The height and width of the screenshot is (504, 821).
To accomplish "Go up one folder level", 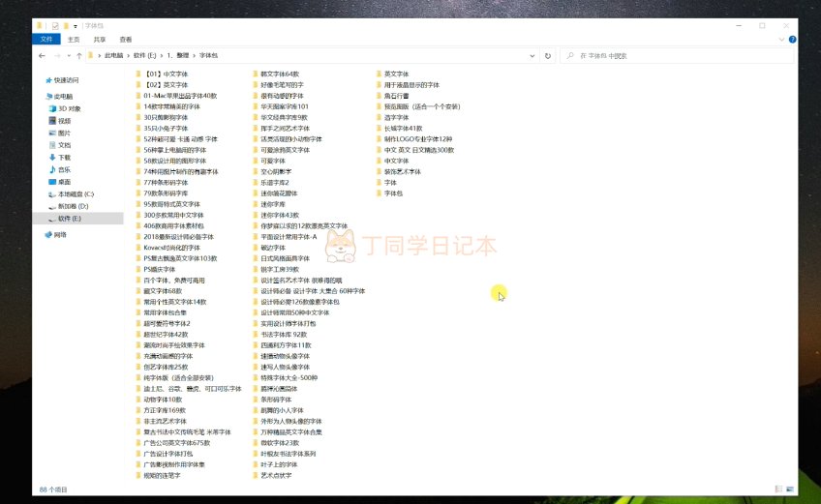I will 79,55.
